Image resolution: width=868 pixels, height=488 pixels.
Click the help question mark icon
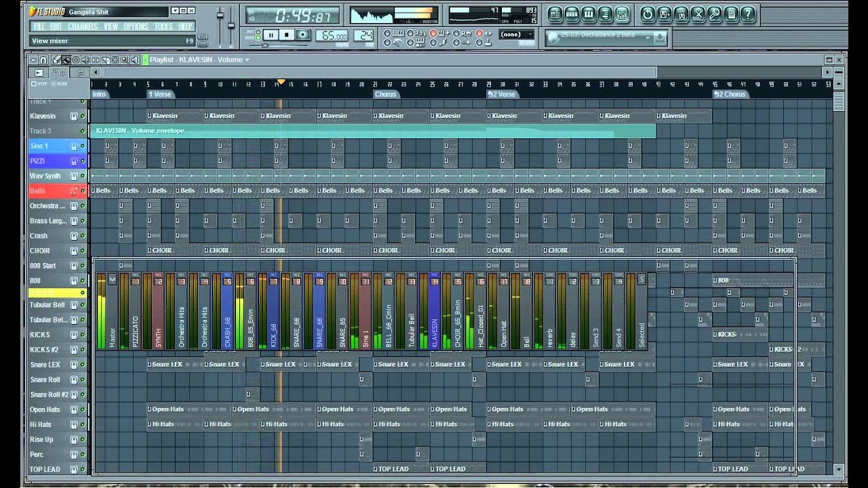click(748, 14)
